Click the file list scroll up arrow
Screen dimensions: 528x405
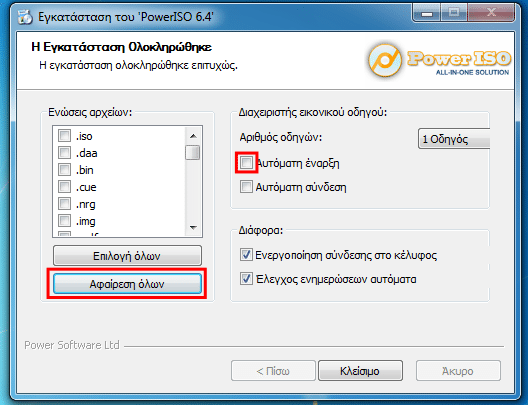point(193,136)
